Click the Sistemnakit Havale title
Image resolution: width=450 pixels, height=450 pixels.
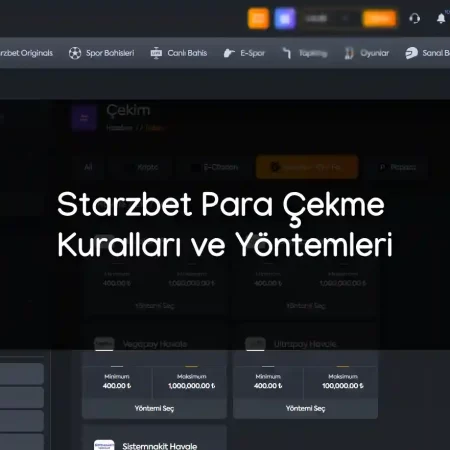click(x=160, y=446)
